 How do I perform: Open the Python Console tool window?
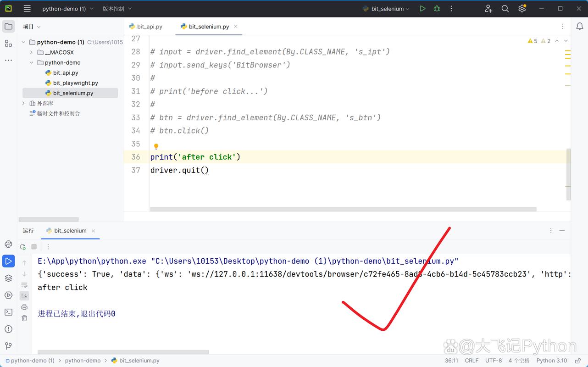tap(8, 244)
